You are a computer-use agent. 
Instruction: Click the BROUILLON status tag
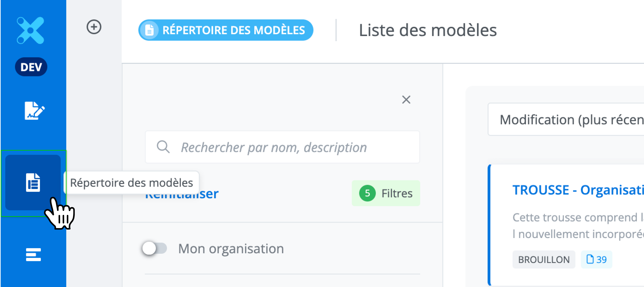(x=543, y=260)
